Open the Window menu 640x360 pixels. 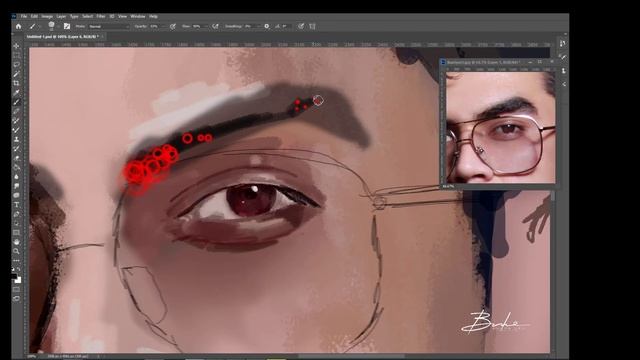[x=138, y=16]
